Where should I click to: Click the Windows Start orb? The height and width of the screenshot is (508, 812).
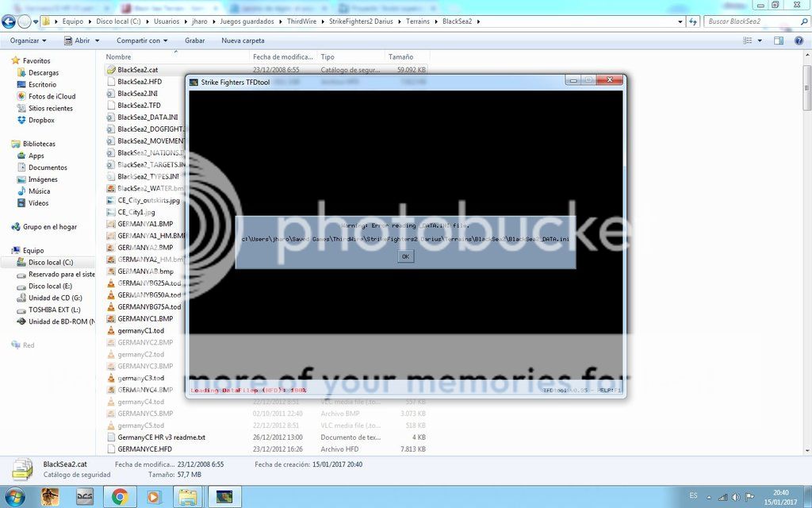pos(14,497)
